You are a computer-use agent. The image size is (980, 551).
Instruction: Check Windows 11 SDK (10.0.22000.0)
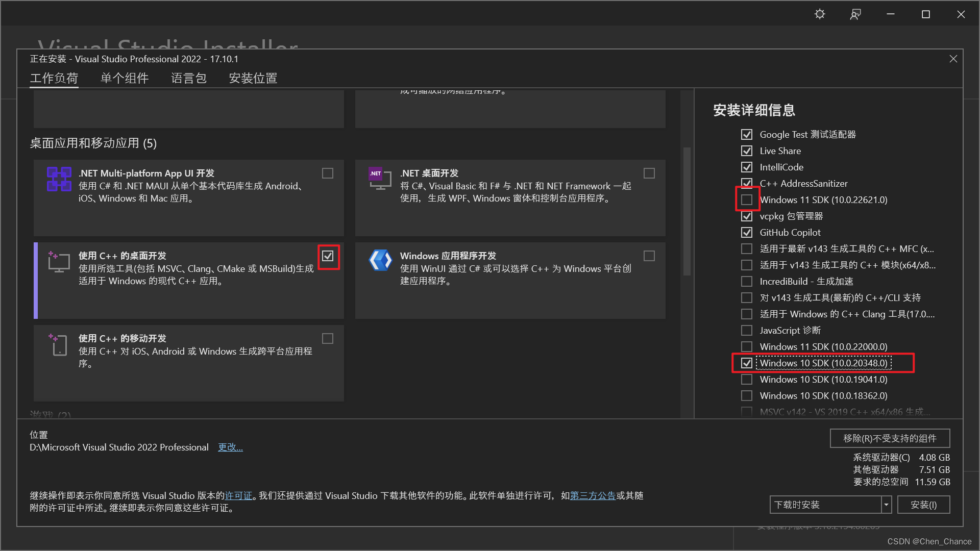[747, 347]
